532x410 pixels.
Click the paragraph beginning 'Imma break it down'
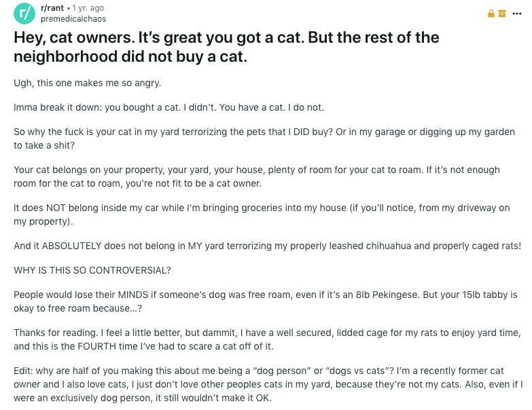169,107
